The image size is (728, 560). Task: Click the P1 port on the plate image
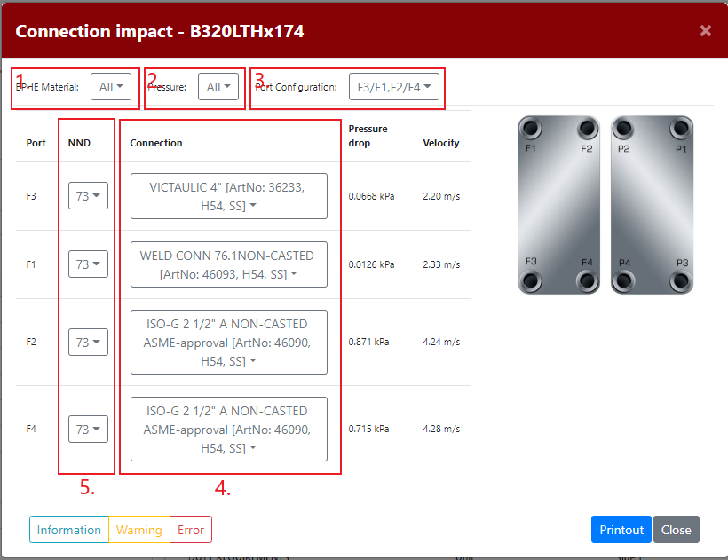point(681,129)
